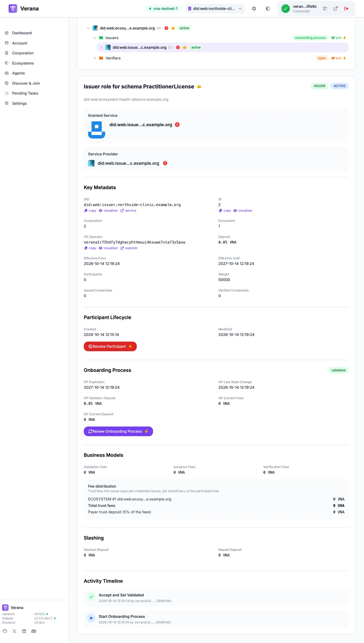364x643 pixels.
Task: Expand the Verifiers folder node
Action: click(94, 58)
